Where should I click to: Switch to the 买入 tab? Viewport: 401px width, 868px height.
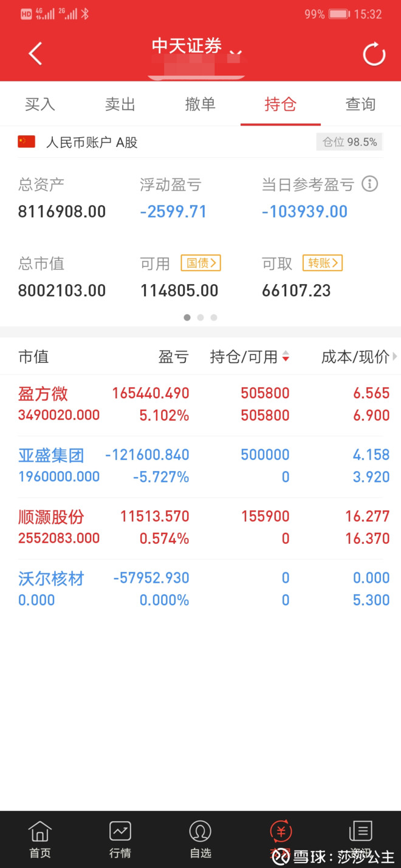pos(40,104)
